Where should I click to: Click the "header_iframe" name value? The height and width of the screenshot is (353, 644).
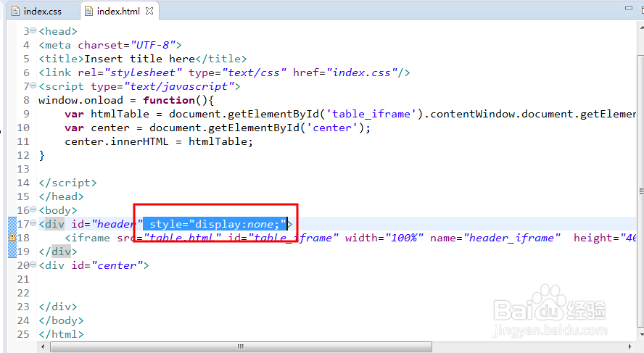[x=512, y=238]
